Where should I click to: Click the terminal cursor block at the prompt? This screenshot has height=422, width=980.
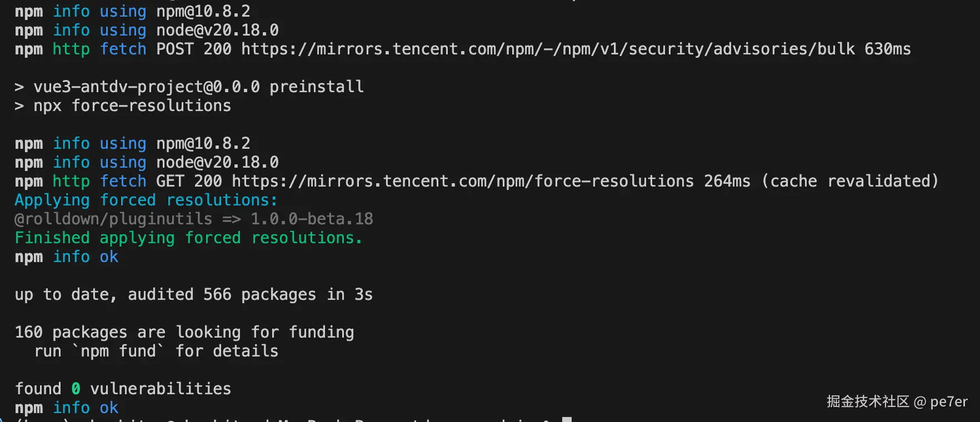tap(567, 419)
